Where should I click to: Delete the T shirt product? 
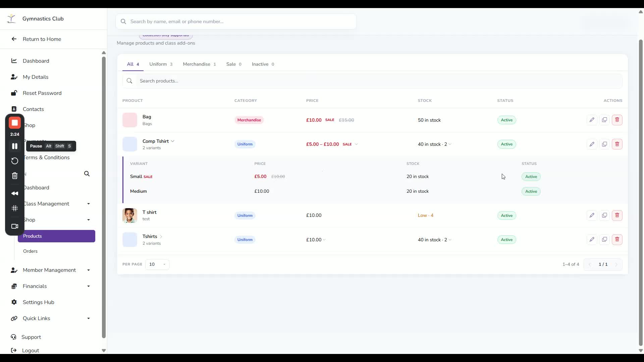point(617,215)
